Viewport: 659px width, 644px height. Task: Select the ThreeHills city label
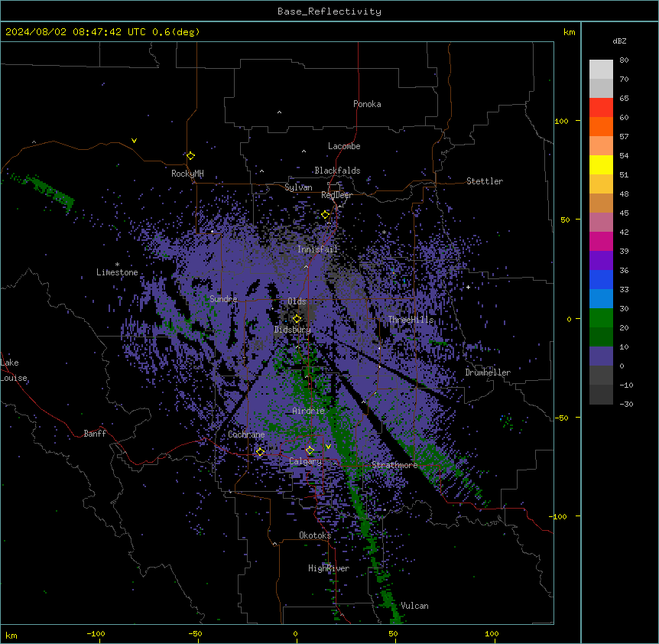coord(411,320)
